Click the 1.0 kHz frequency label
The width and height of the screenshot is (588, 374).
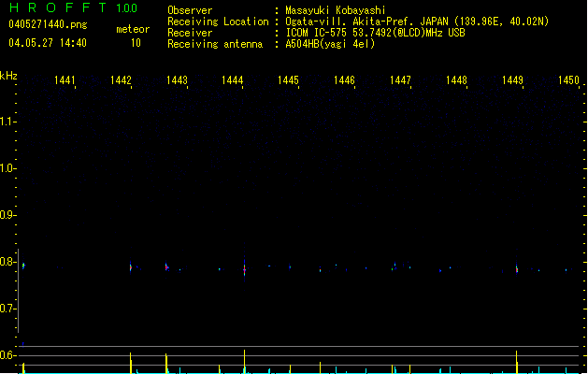click(7, 168)
